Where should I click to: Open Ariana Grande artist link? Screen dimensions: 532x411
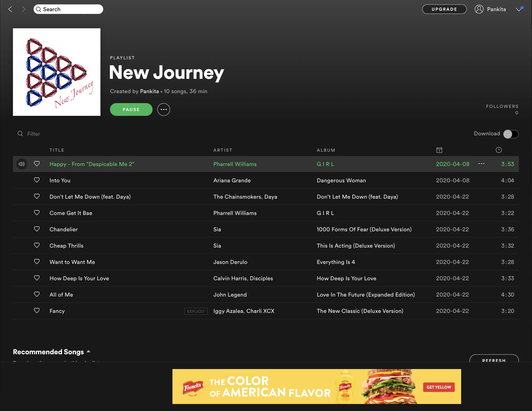(x=232, y=180)
